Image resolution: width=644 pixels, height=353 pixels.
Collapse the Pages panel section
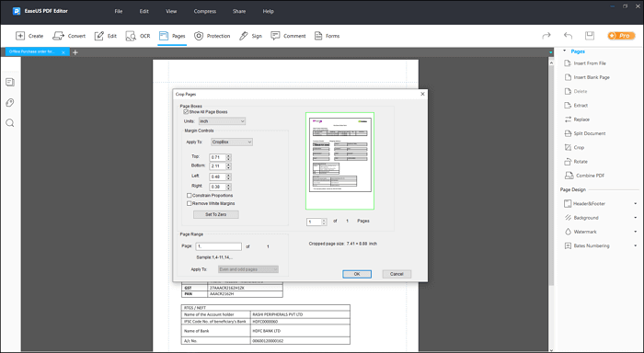[x=565, y=51]
